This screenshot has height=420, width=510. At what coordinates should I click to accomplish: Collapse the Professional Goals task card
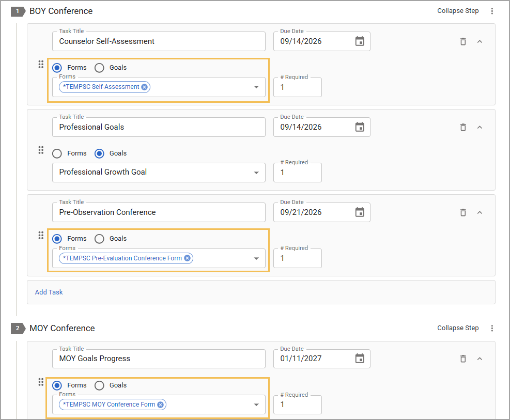pyautogui.click(x=480, y=127)
